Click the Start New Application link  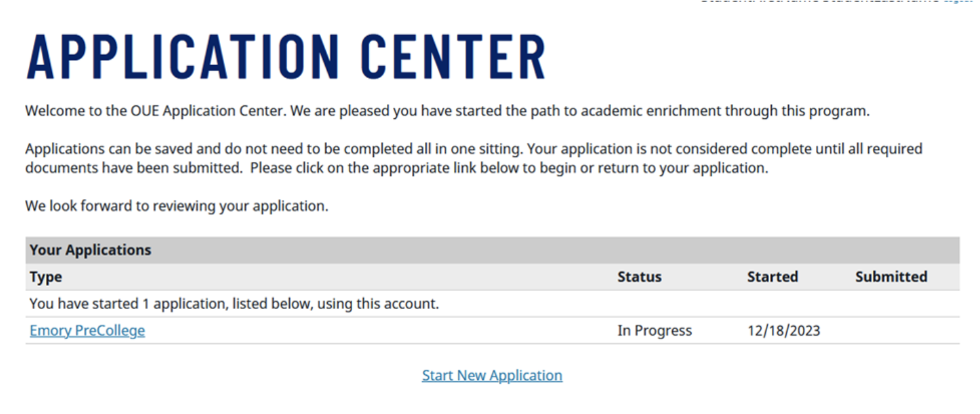492,375
